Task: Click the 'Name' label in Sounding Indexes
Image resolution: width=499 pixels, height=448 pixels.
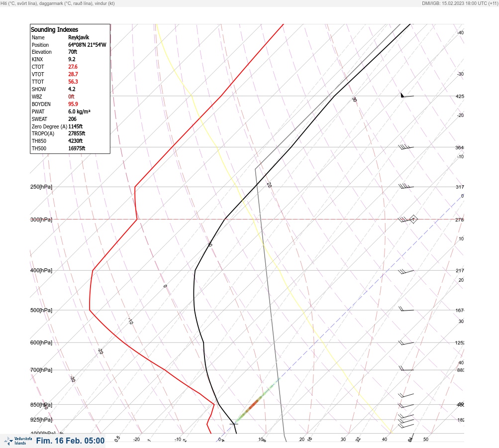Action: click(x=38, y=37)
